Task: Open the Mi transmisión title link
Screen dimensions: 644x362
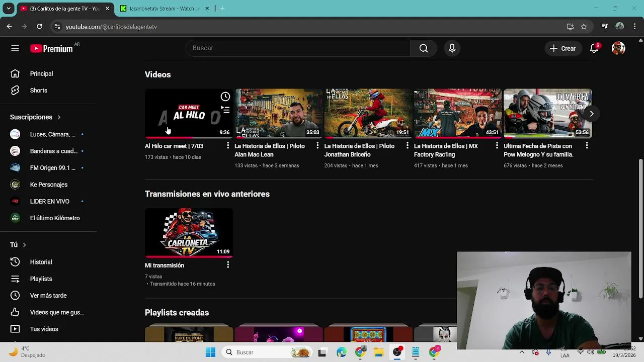Action: coord(165,265)
